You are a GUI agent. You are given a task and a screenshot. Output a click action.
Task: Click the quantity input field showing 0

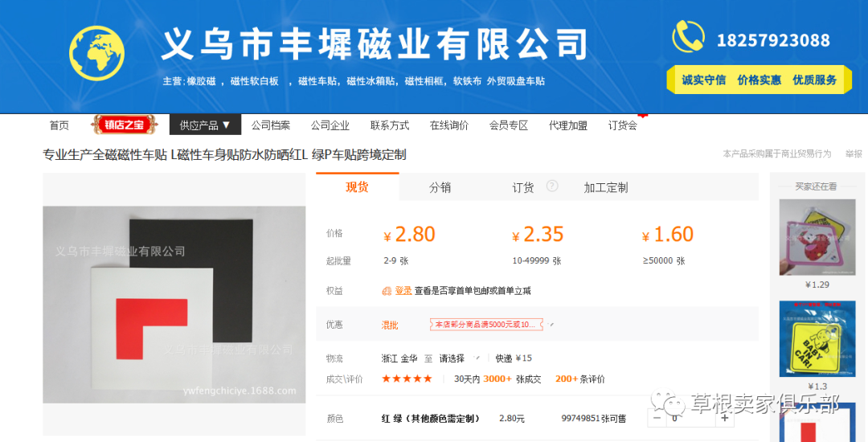pyautogui.click(x=690, y=418)
